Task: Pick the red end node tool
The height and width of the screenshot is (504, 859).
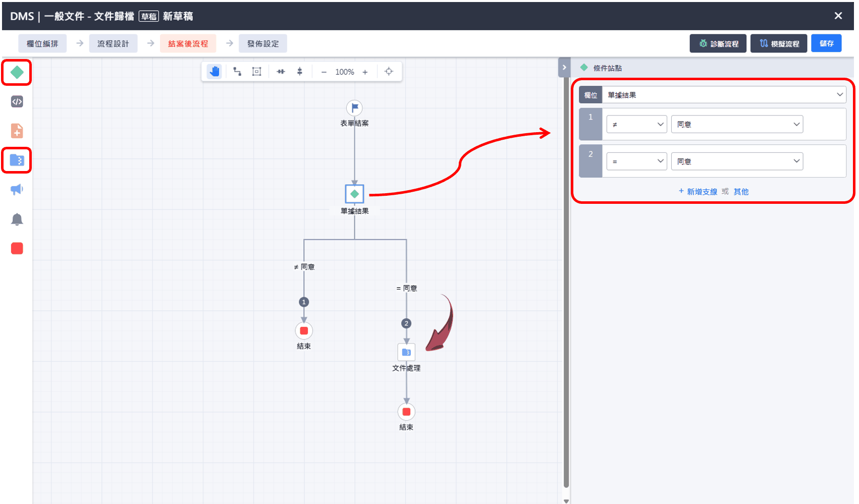Action: pyautogui.click(x=17, y=248)
